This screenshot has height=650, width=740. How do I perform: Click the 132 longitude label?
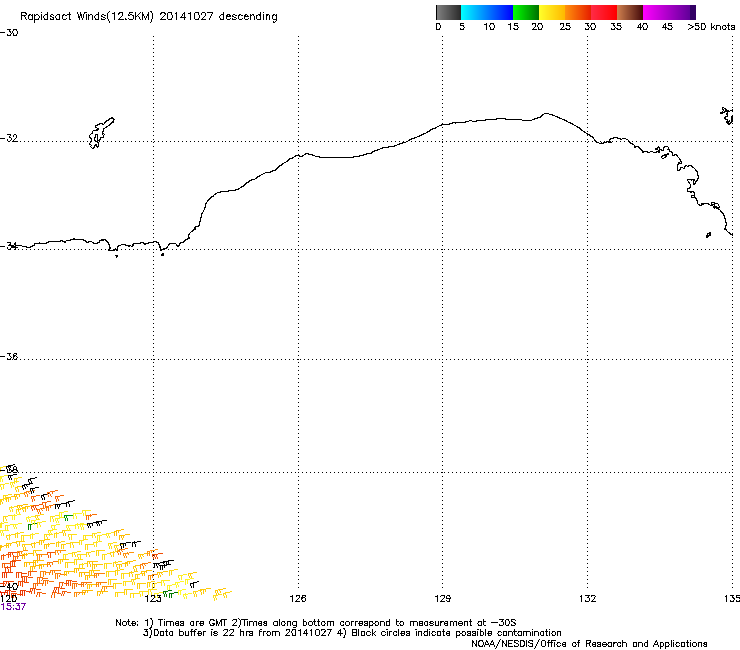[588, 599]
